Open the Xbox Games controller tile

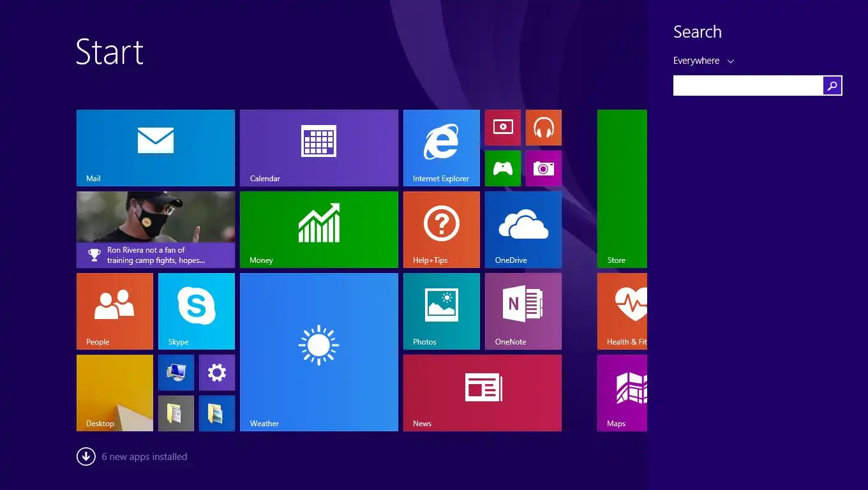tap(503, 168)
